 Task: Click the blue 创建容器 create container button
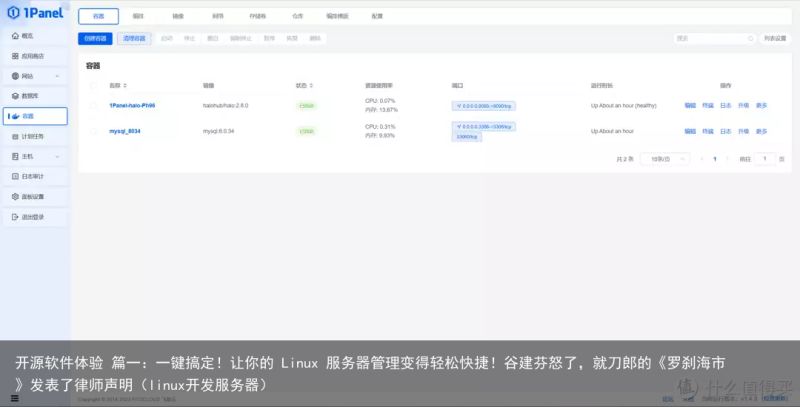coord(95,38)
